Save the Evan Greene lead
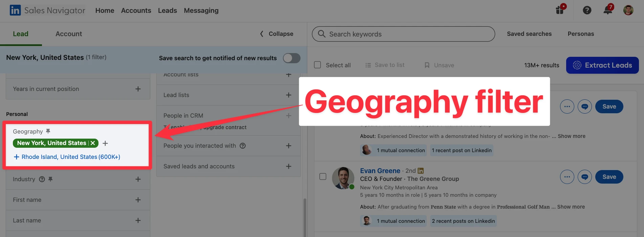The width and height of the screenshot is (644, 237). click(x=609, y=177)
